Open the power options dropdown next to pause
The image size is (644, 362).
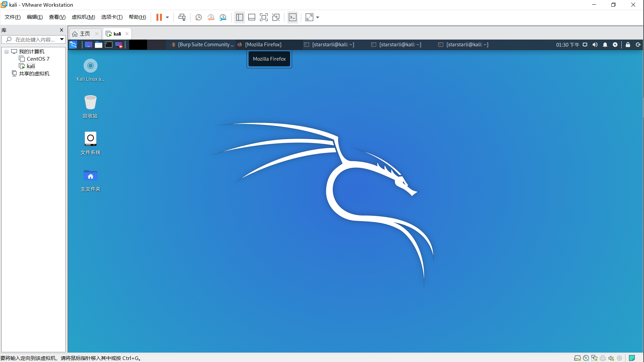coord(167,17)
